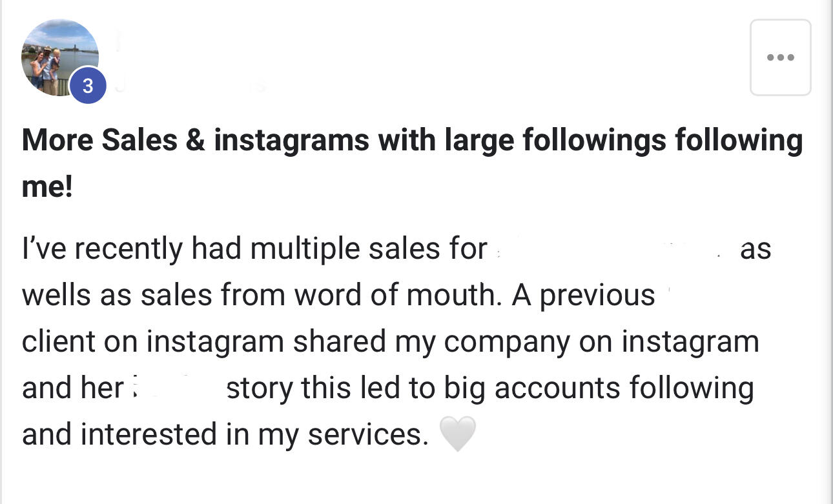Click the "me!" title line

pos(47,187)
